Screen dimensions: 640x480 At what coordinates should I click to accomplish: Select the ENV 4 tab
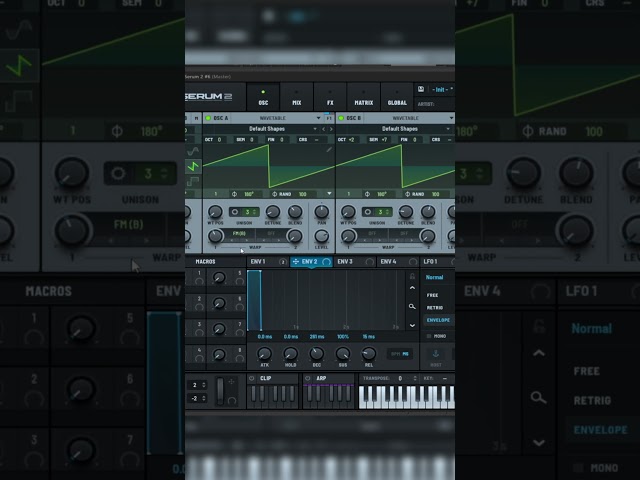[x=398, y=262]
